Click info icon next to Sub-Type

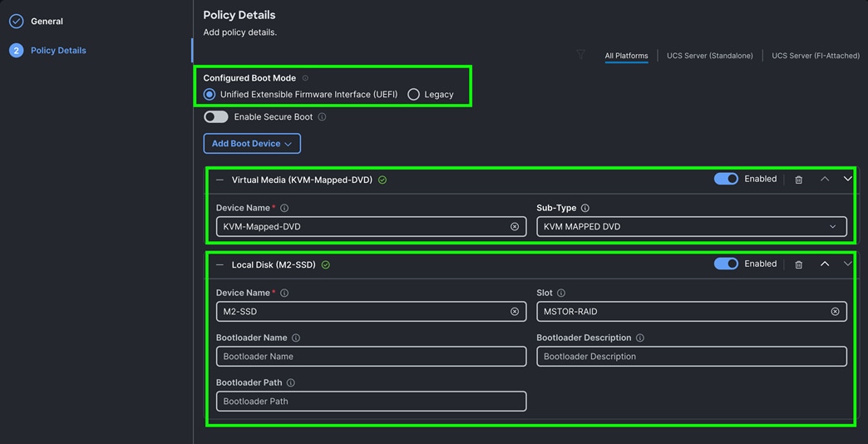pyautogui.click(x=585, y=208)
